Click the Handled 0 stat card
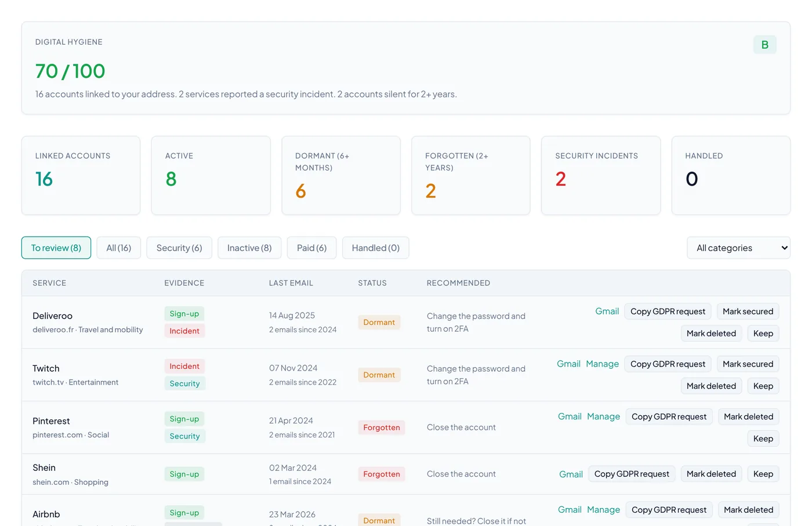The image size is (812, 526). [x=731, y=176]
